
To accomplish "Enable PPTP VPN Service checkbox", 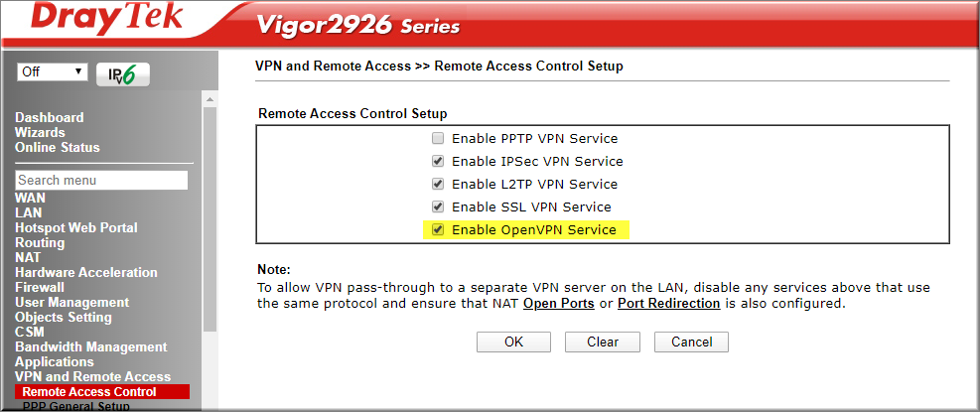I will coord(438,138).
